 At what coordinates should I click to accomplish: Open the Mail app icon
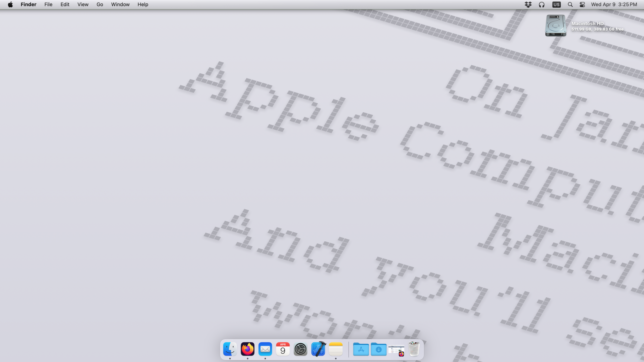(265, 349)
